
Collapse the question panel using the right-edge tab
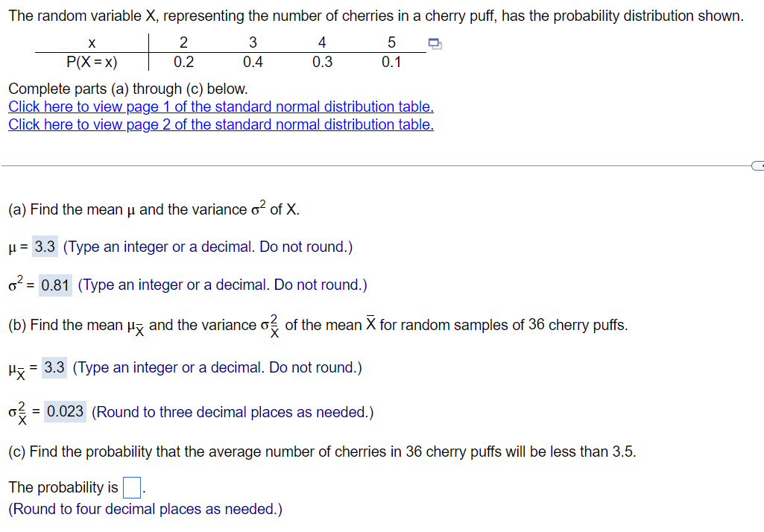[x=759, y=165]
